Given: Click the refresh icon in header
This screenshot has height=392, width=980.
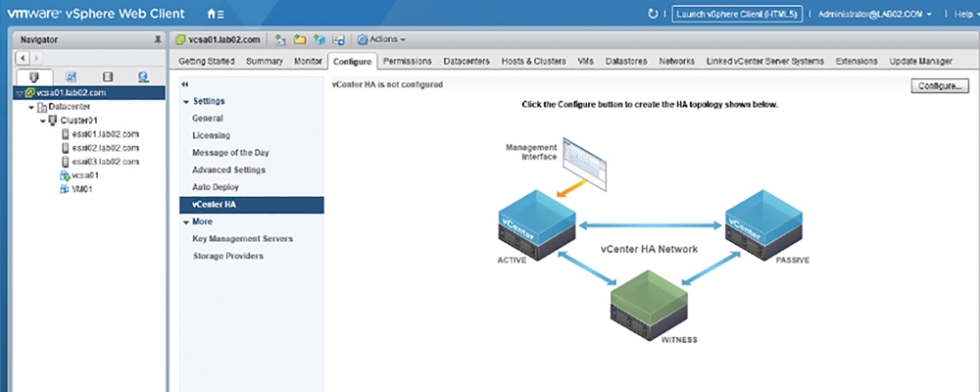Looking at the screenshot, I should coord(653,14).
